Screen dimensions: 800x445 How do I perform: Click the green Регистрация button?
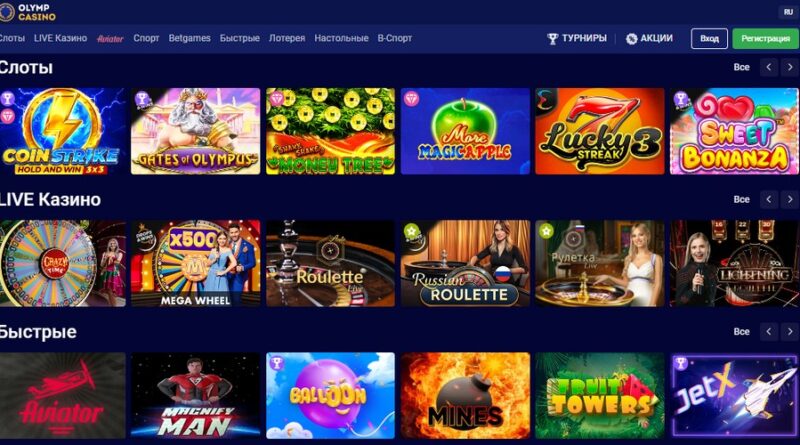(765, 39)
